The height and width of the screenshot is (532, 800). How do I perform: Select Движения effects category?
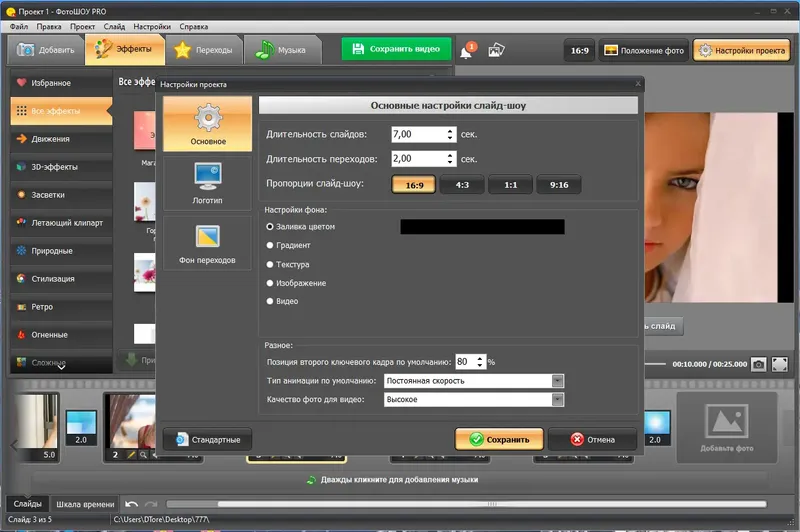[x=61, y=139]
